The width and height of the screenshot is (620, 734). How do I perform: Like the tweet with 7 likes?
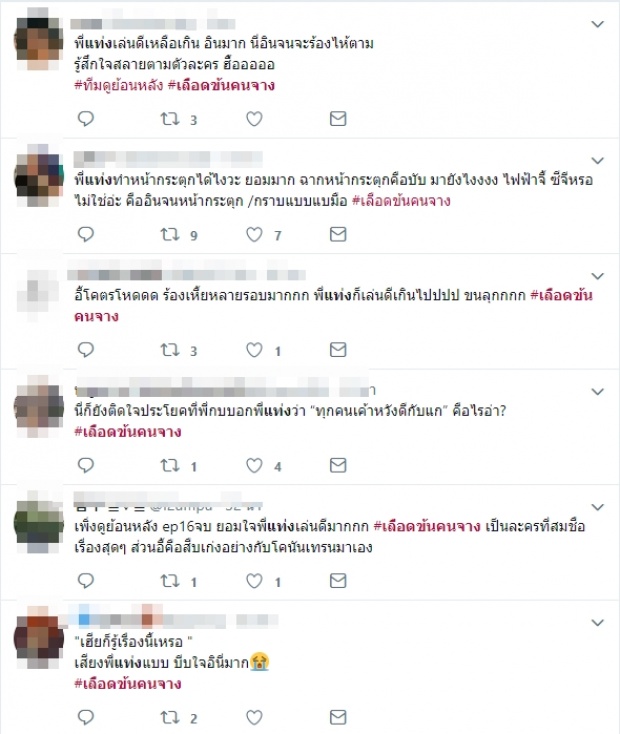[x=254, y=234]
